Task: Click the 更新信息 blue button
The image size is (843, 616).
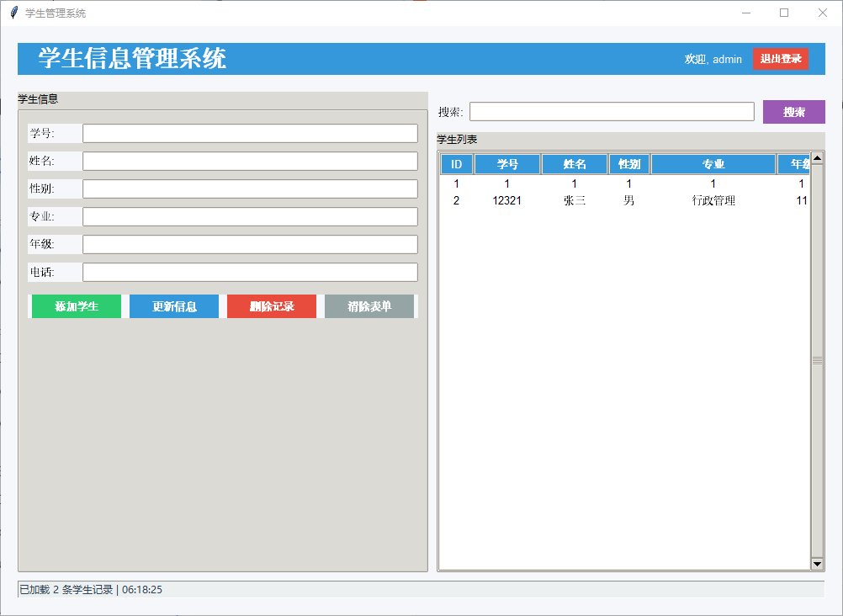Action: 173,305
